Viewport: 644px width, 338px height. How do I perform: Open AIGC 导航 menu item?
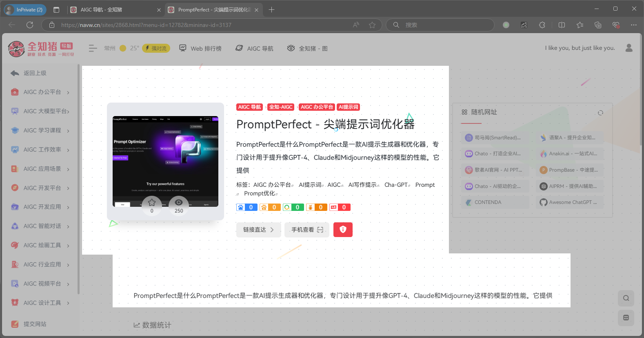(254, 48)
